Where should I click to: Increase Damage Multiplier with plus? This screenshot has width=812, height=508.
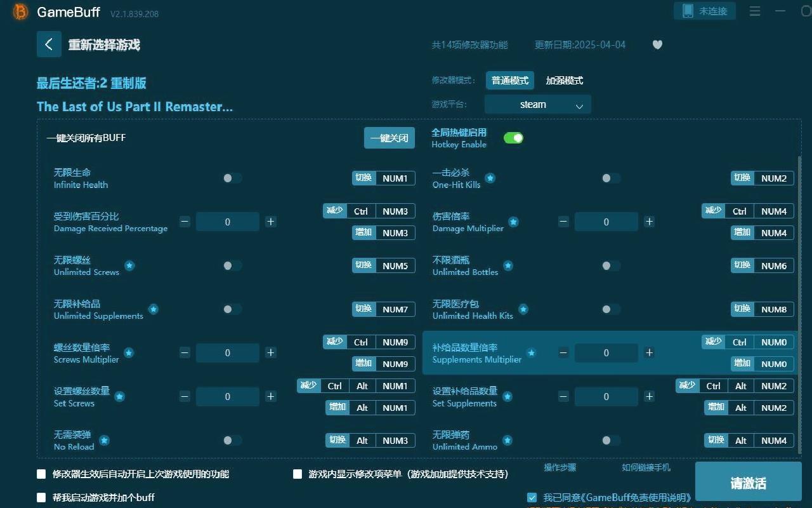(649, 222)
